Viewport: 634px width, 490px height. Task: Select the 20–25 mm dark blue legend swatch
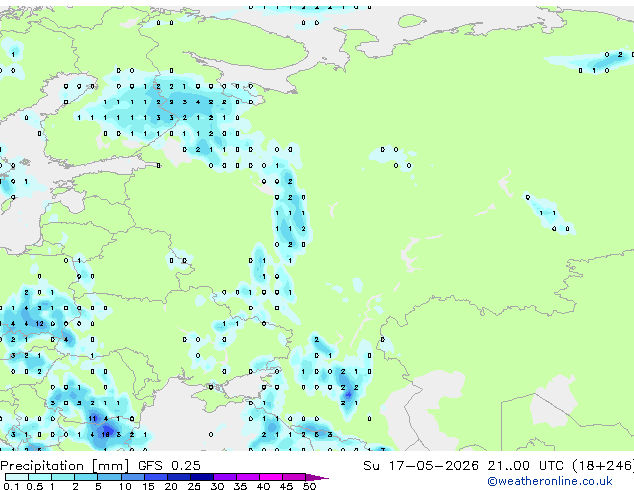click(x=179, y=477)
